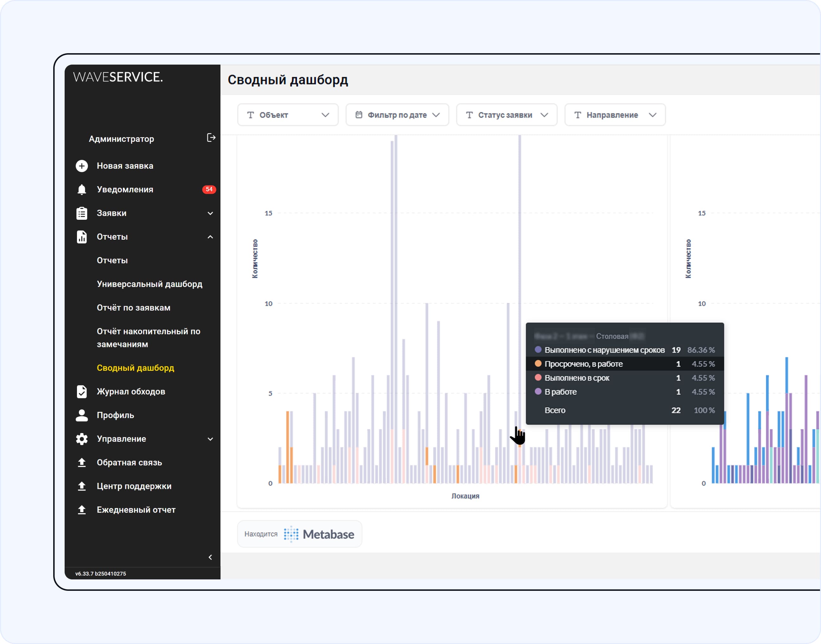Open the Объект filter dropdown
821x644 pixels.
point(288,115)
